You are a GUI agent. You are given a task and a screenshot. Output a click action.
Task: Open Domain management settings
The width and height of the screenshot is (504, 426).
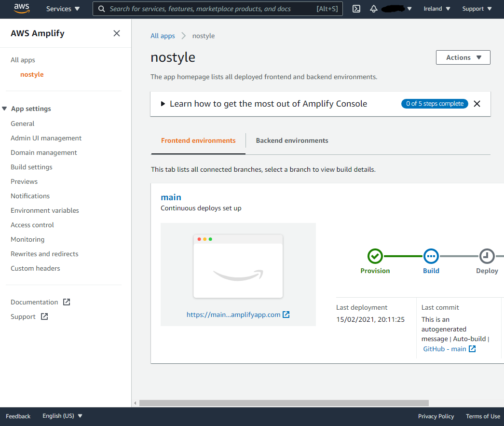pyautogui.click(x=44, y=153)
